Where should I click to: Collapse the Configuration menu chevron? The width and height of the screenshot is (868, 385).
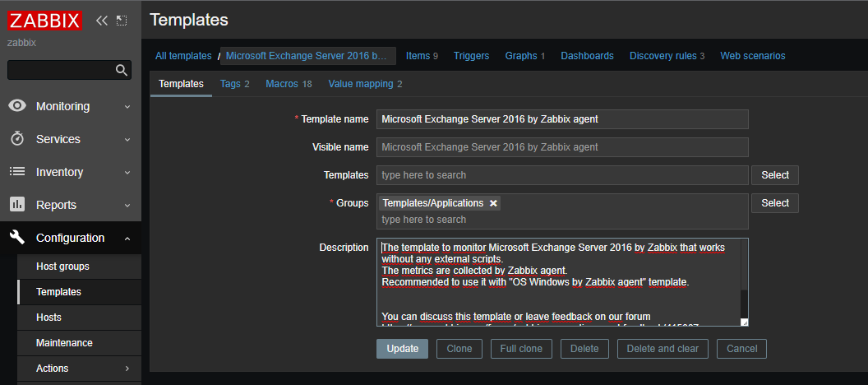pos(127,239)
